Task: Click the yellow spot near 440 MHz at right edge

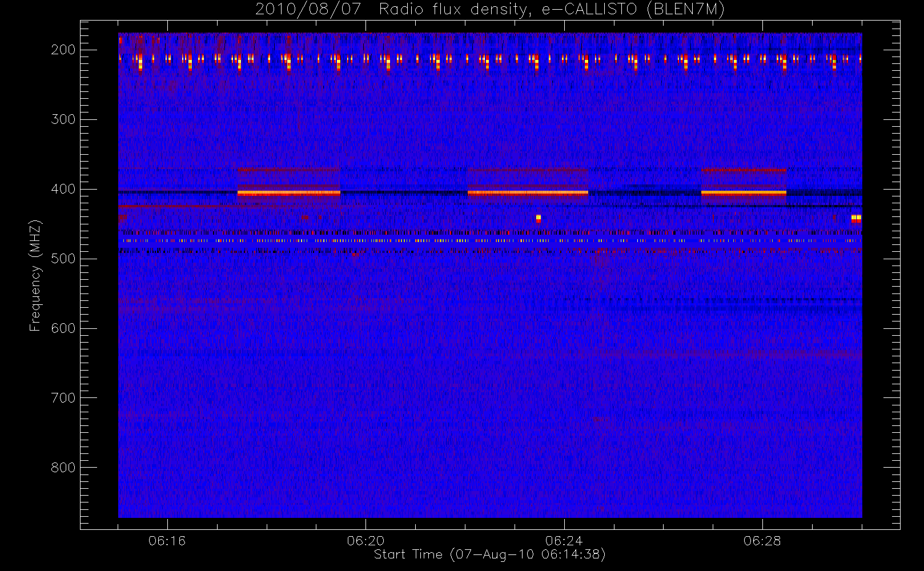Action: pyautogui.click(x=856, y=218)
